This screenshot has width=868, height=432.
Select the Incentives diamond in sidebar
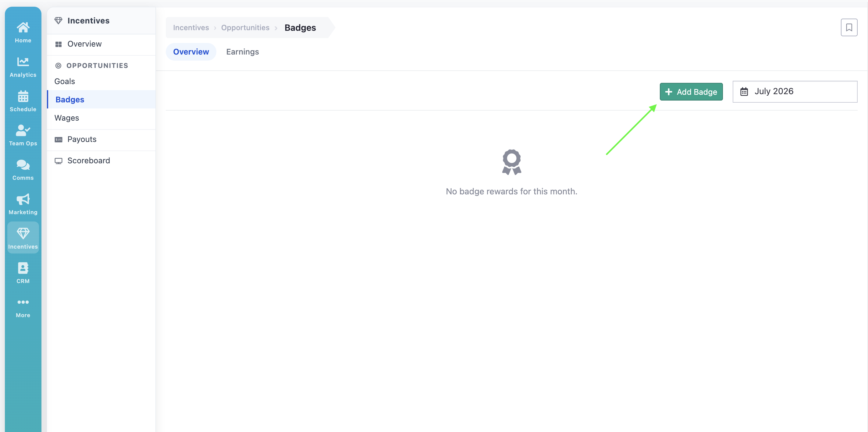(23, 238)
